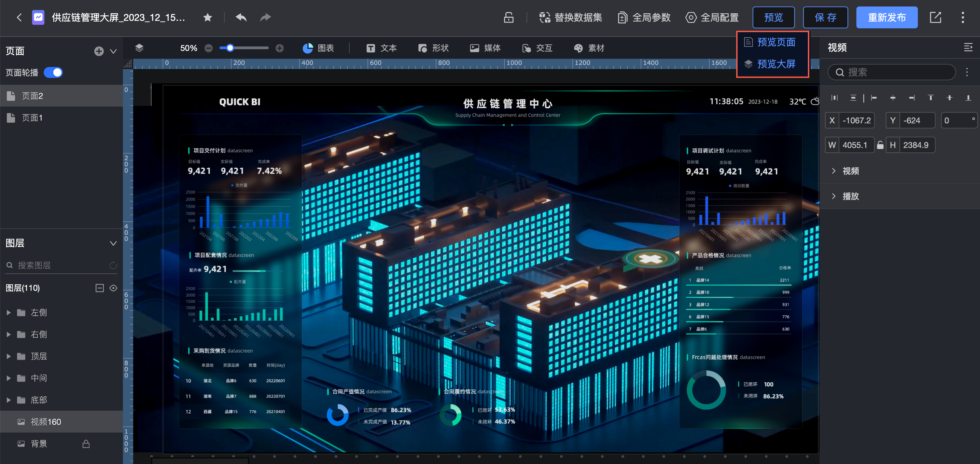Align the layer to vertical center
Viewport: 980px width, 464px height.
pyautogui.click(x=950, y=98)
